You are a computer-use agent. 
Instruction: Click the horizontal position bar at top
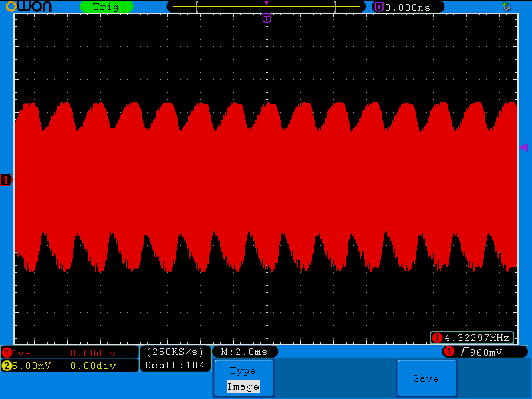click(x=266, y=6)
